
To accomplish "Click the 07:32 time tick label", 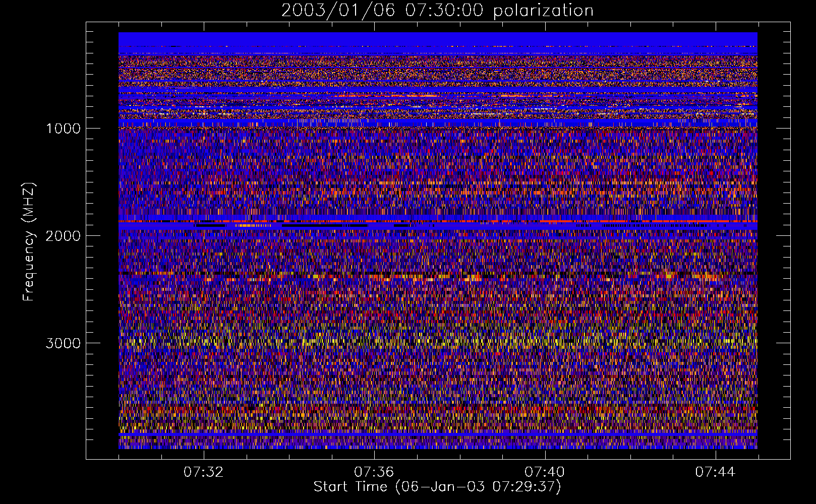I will click(204, 472).
